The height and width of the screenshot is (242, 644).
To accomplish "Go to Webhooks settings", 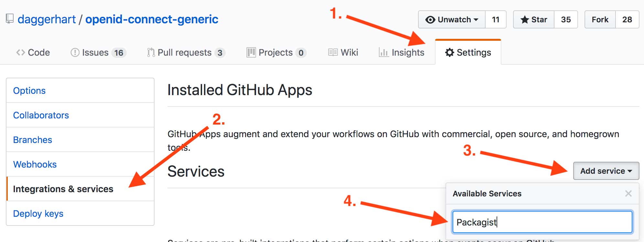I will coord(35,164).
